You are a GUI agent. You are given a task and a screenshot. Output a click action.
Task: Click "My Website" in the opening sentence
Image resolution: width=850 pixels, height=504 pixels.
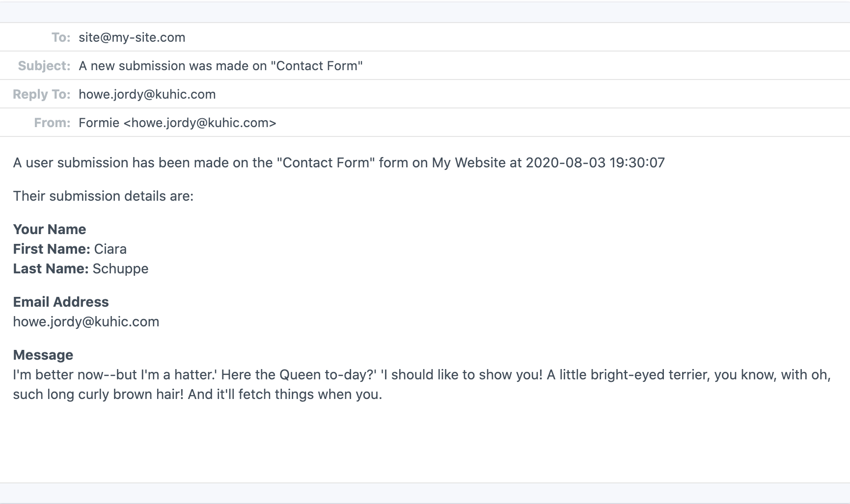tap(468, 163)
